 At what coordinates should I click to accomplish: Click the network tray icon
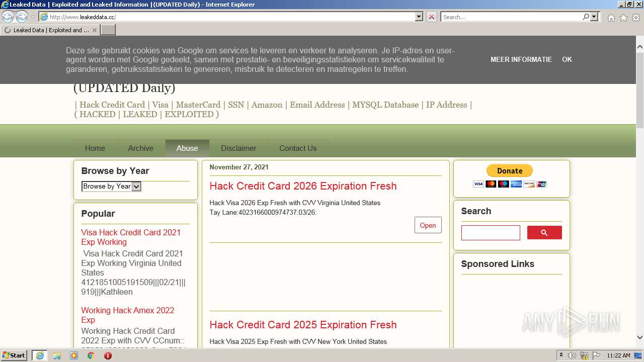(584, 355)
